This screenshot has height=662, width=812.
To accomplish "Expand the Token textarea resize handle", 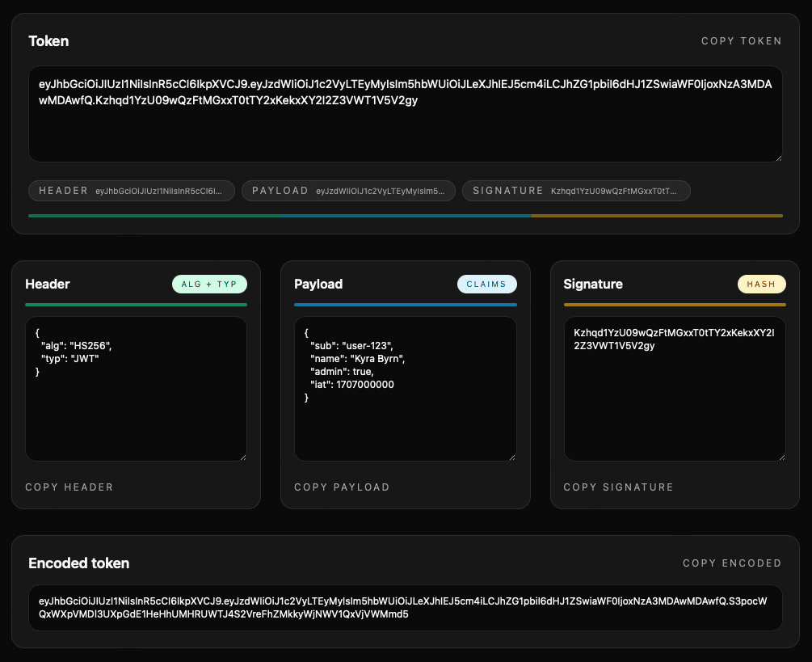I will [779, 157].
